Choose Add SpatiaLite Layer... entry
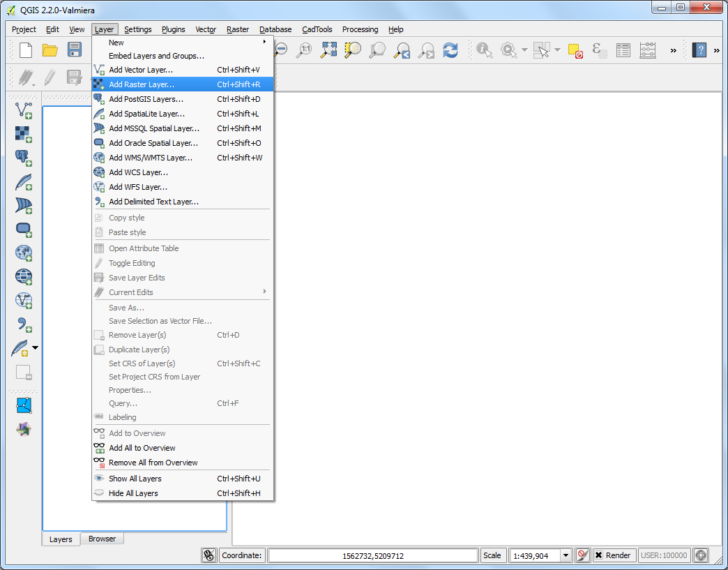The image size is (728, 570). click(x=183, y=114)
